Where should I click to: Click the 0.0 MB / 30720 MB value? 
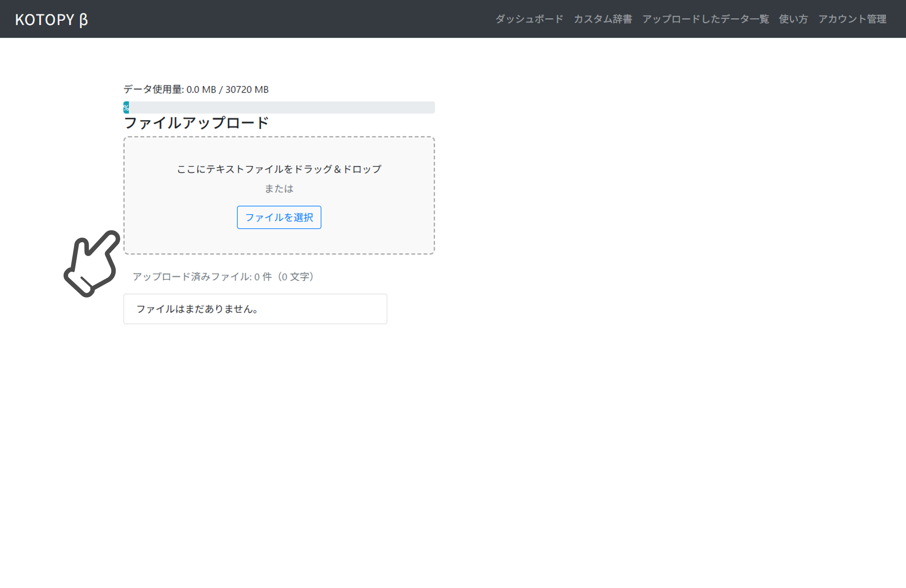coord(228,89)
